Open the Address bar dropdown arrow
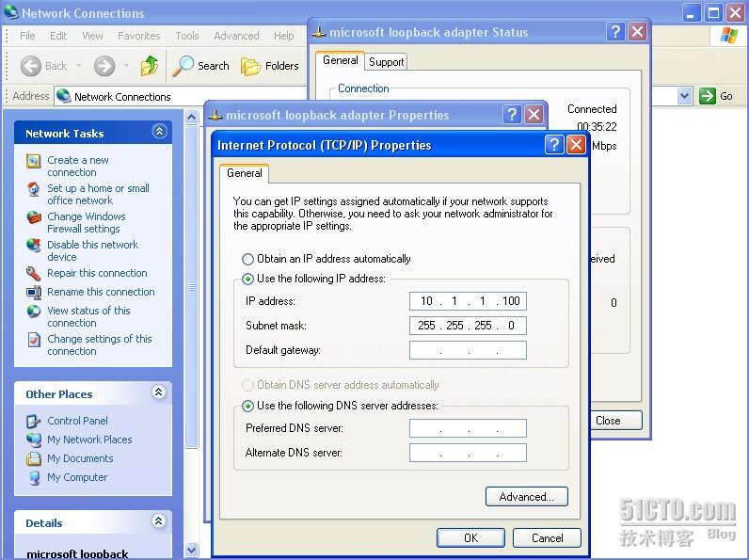The image size is (749, 560). [684, 96]
